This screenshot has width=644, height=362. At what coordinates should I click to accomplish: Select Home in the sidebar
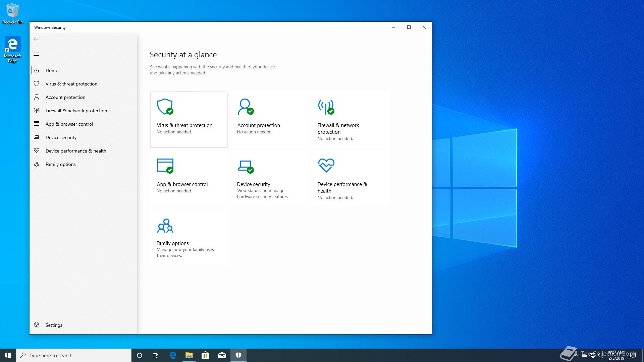coord(83,70)
